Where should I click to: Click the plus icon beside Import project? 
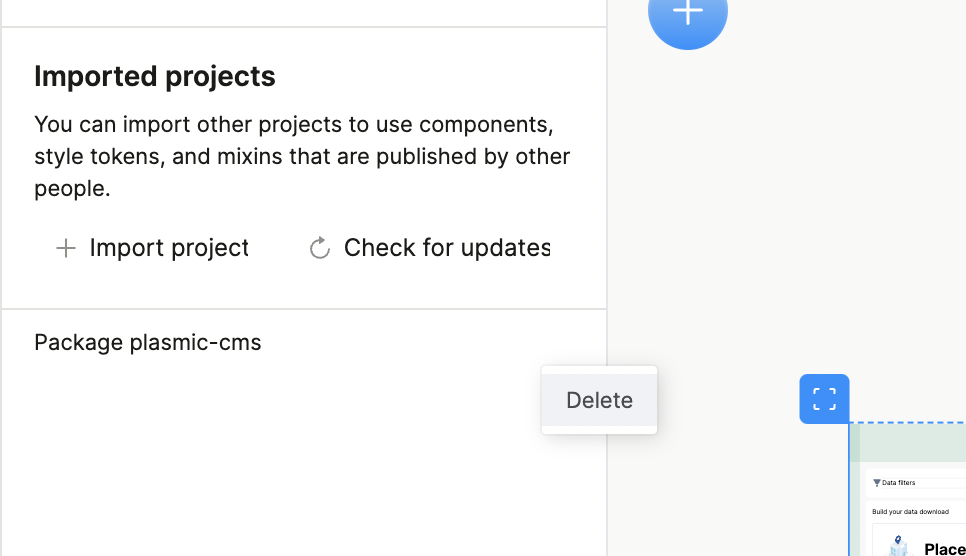(65, 248)
